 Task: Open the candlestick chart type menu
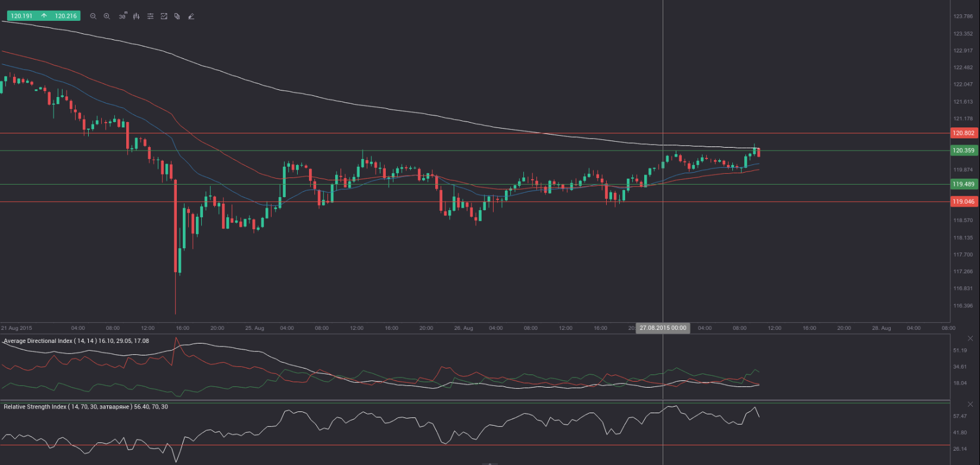(136, 17)
